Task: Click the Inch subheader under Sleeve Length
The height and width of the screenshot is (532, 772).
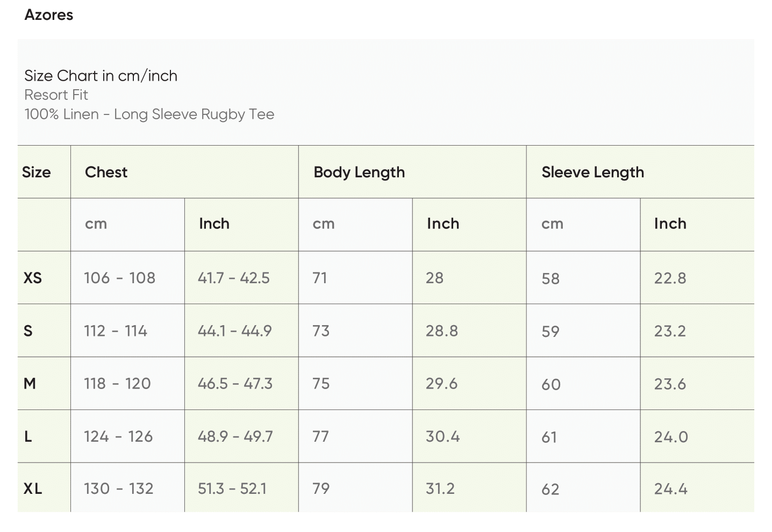Action: pos(670,224)
